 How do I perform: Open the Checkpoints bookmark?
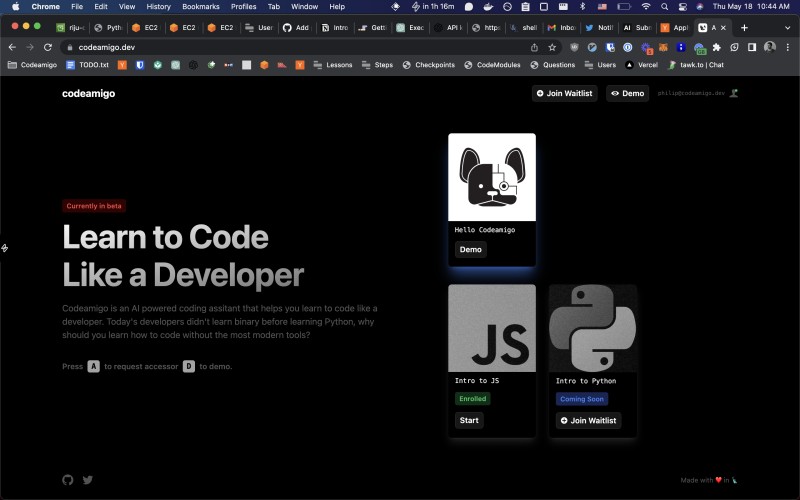[429, 65]
